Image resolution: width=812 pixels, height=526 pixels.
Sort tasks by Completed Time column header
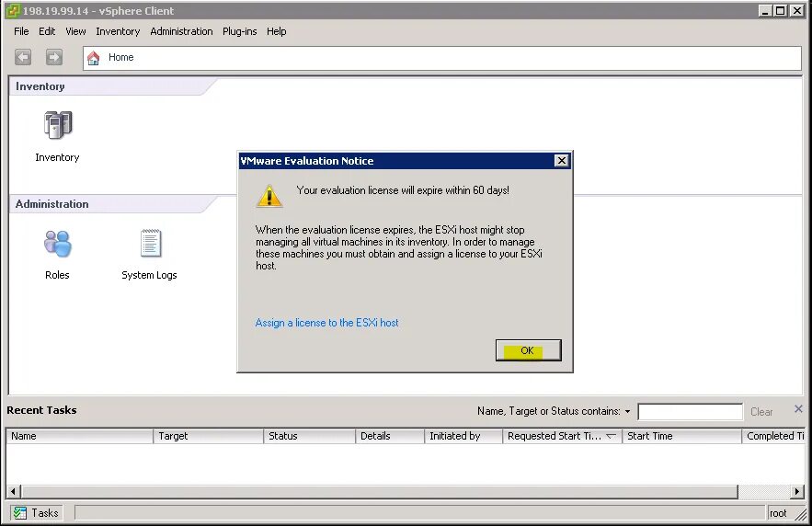pyautogui.click(x=773, y=436)
